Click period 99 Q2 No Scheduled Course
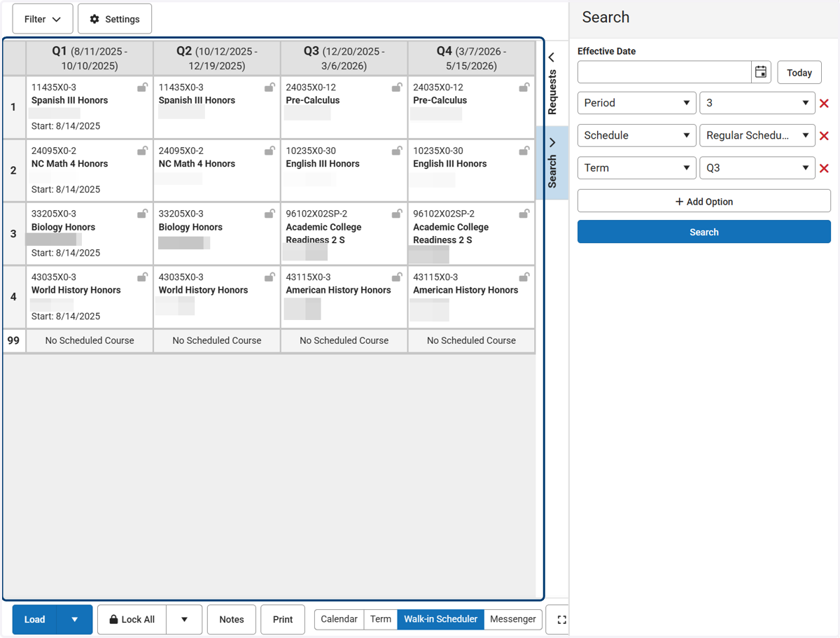This screenshot has height=638, width=840. [217, 341]
